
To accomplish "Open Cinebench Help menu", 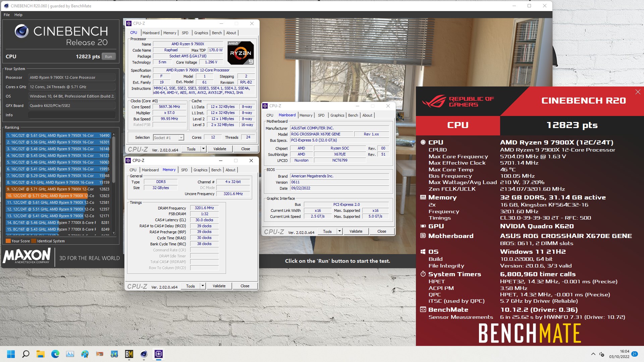I will pos(18,15).
